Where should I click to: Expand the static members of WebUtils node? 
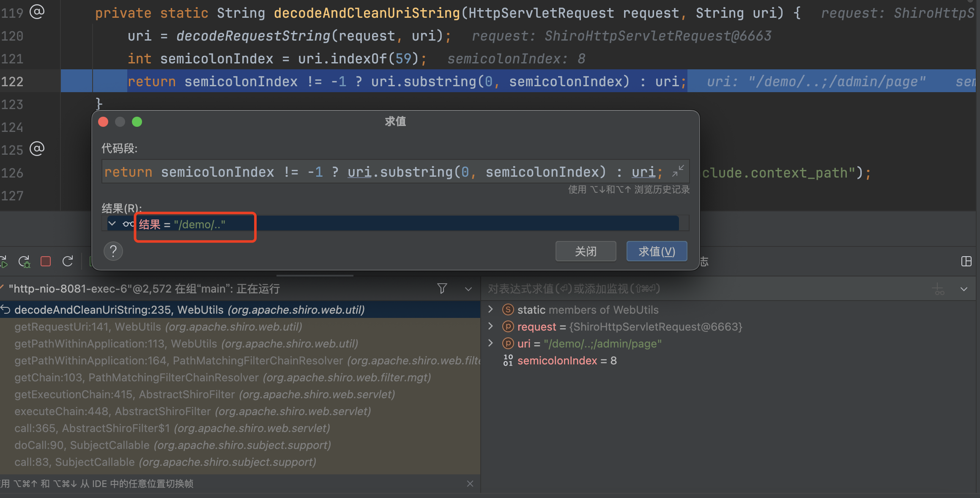(x=490, y=309)
